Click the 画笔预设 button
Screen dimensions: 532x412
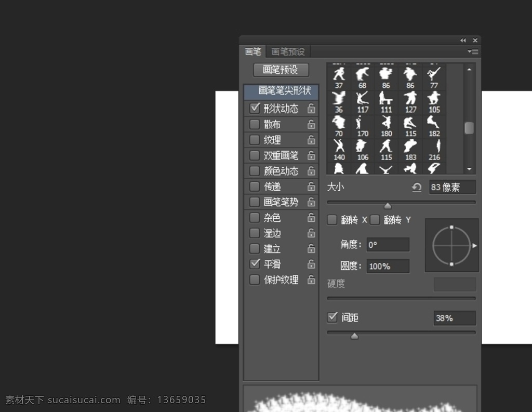coord(281,70)
